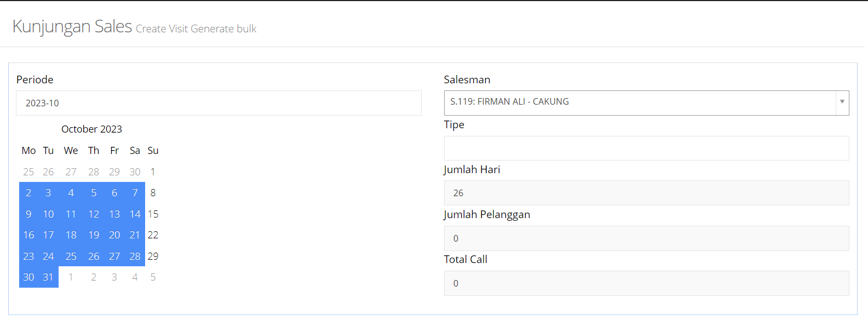Pick October 15 in the calendar
Viewport: 868px width, 320px height.
pyautogui.click(x=153, y=214)
